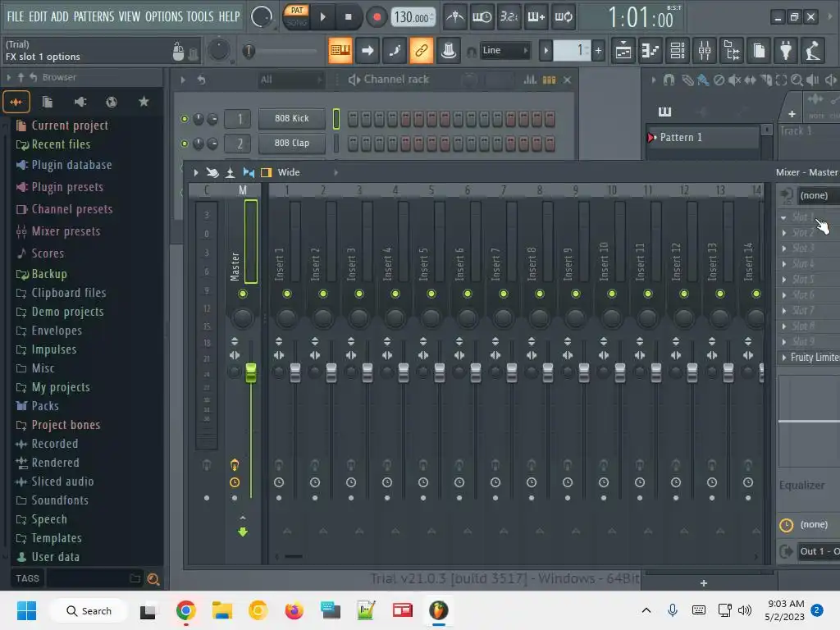
Task: Click the countdown before recording icon
Action: tap(509, 17)
